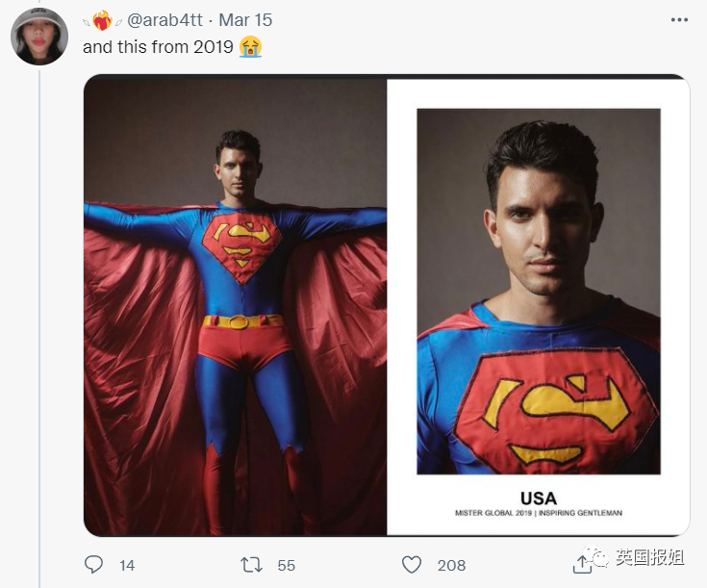Screen dimensions: 707x588
Task: Click the USA caption under portrait
Action: pos(539,499)
